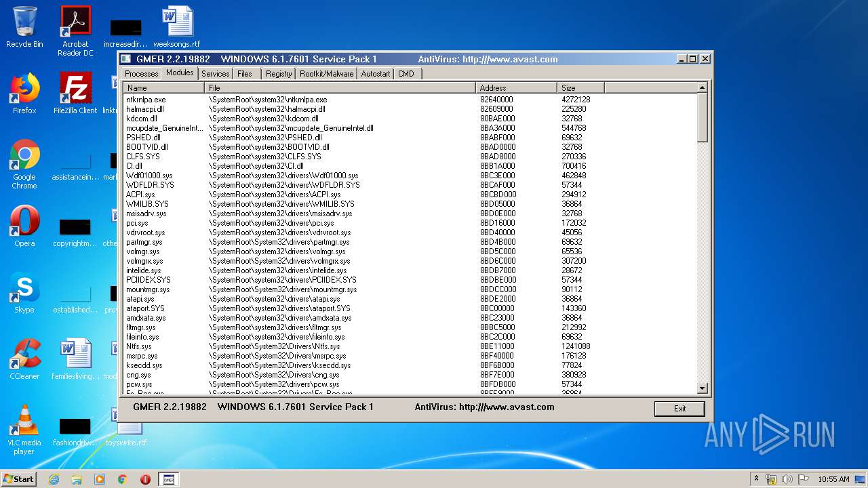Select Ntfs.sys module row

click(411, 346)
